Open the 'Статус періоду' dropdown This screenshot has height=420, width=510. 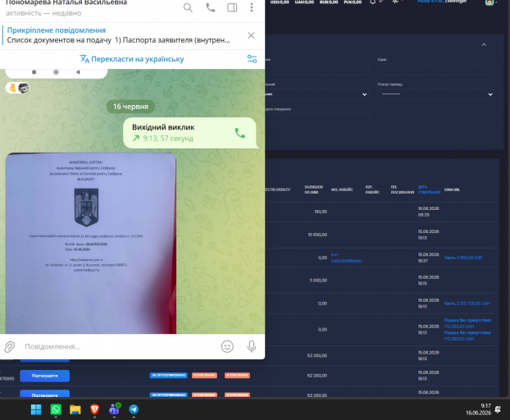[435, 94]
